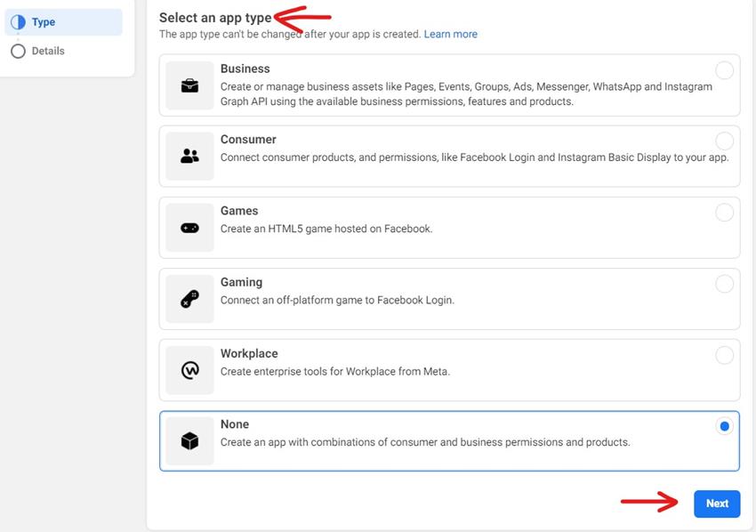Select the None radio button
756x532 pixels.
point(725,424)
